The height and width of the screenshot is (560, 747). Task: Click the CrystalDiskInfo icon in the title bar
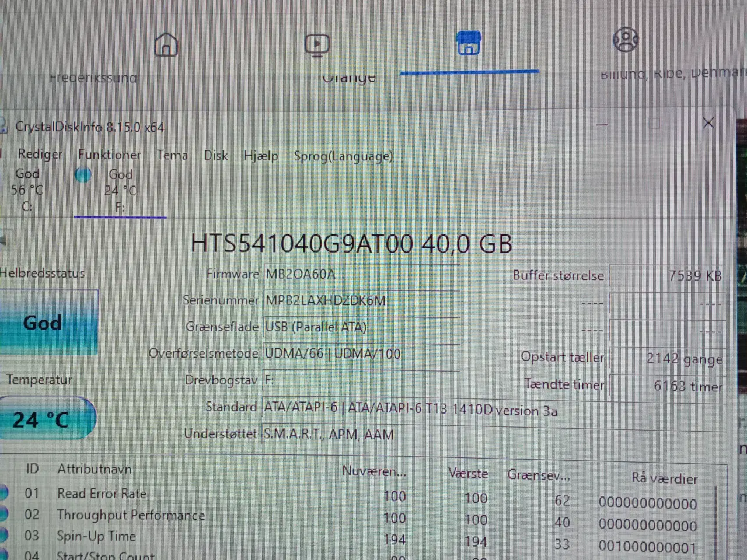coord(5,127)
